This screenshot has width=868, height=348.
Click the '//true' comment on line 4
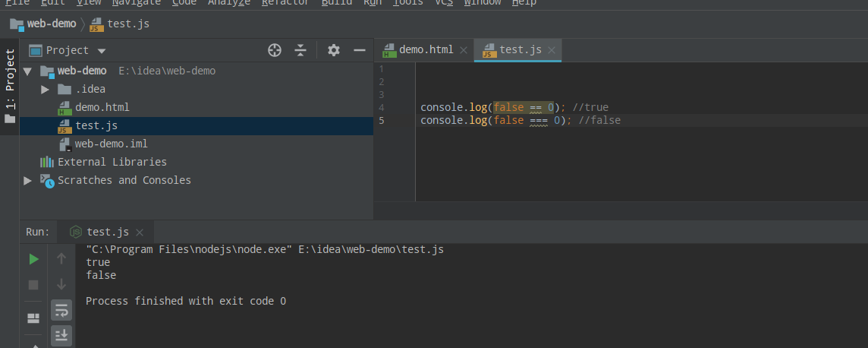(x=590, y=107)
